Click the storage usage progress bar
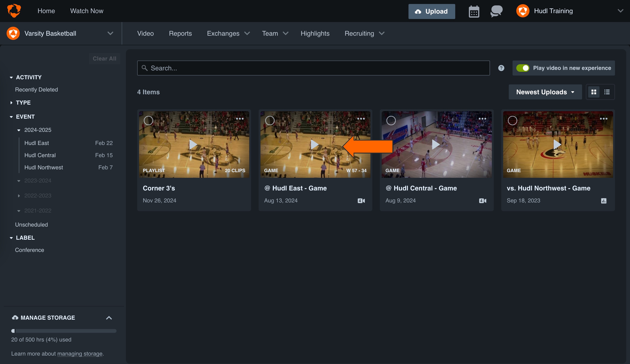Screen dimensions: 630x364 63,331
